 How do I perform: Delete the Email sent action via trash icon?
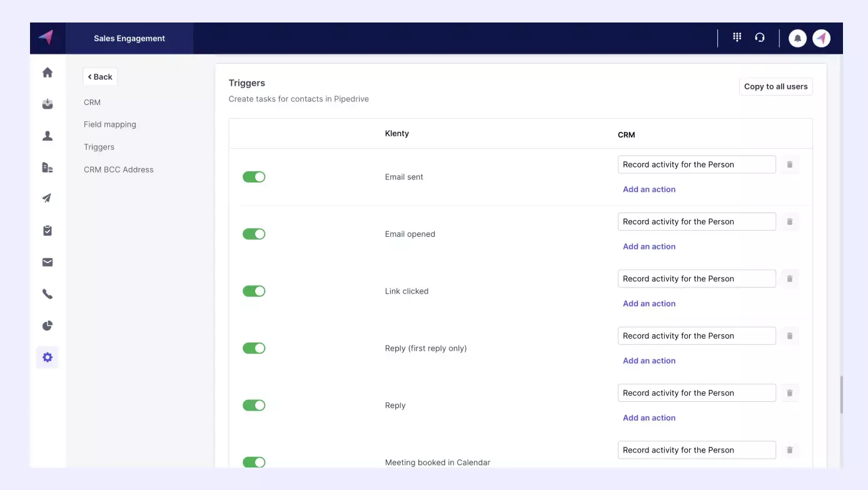[x=790, y=164]
